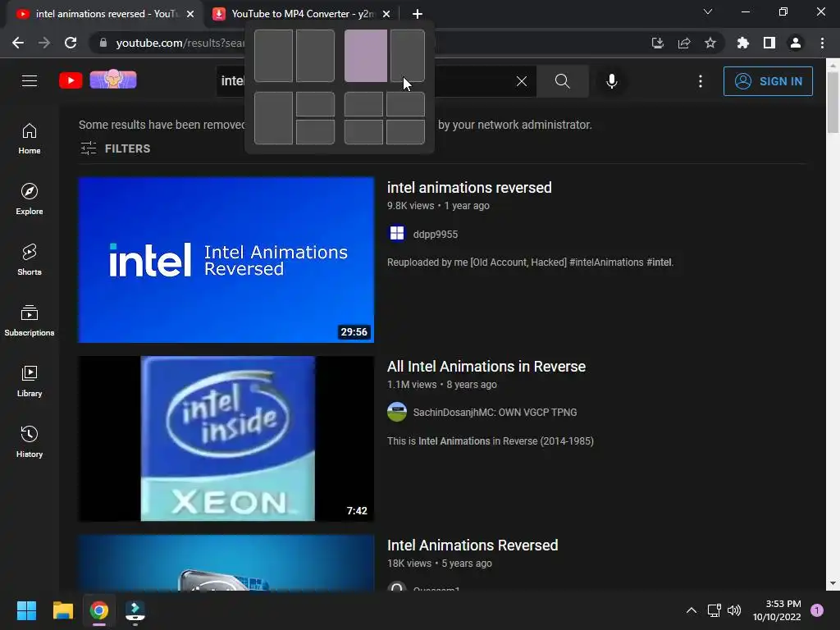840x630 pixels.
Task: Toggle the Chrome side panel
Action: (769, 43)
